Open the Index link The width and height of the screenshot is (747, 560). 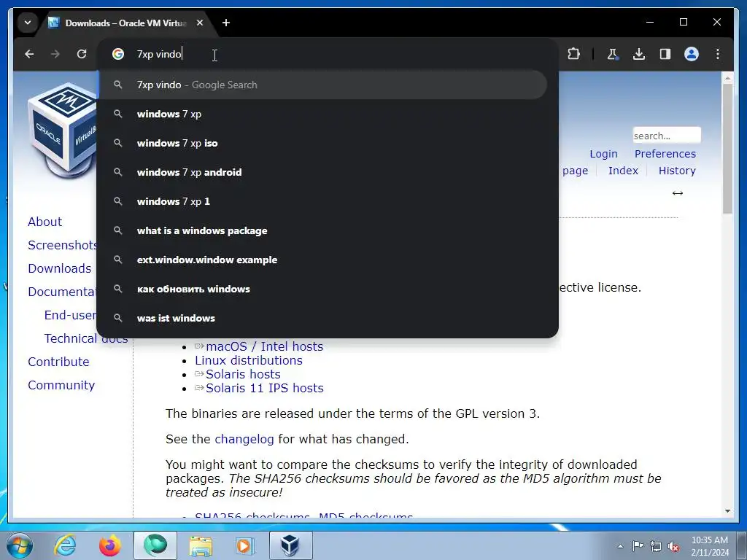pos(623,171)
